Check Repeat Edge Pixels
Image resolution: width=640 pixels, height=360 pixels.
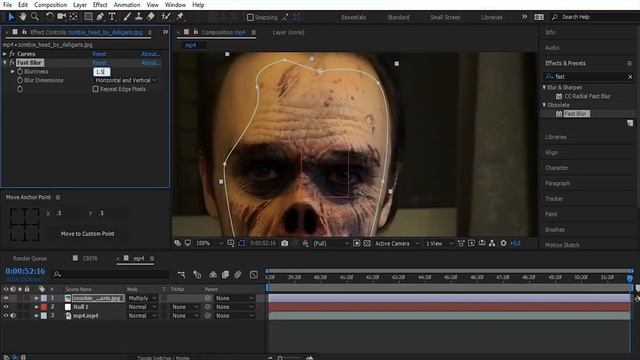pyautogui.click(x=96, y=89)
